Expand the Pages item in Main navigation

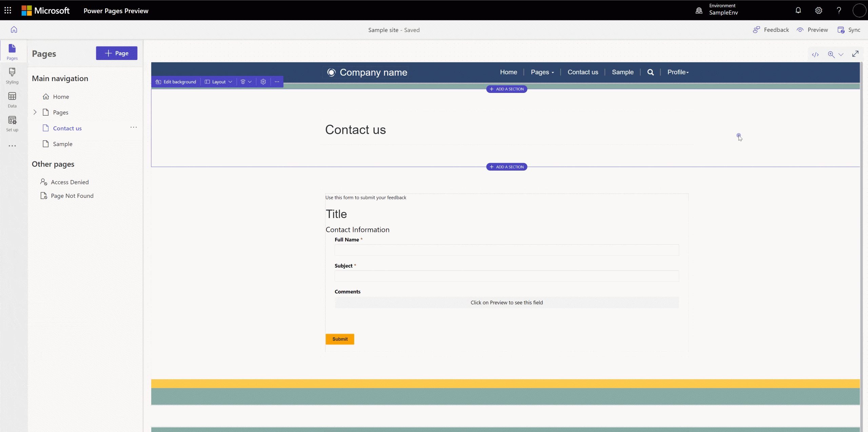click(x=35, y=112)
